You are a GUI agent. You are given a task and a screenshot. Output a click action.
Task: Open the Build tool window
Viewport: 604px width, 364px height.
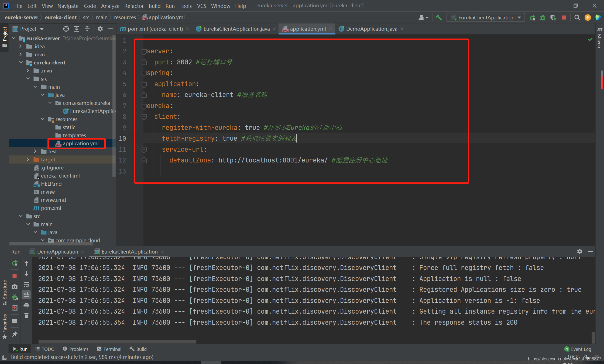pos(138,349)
